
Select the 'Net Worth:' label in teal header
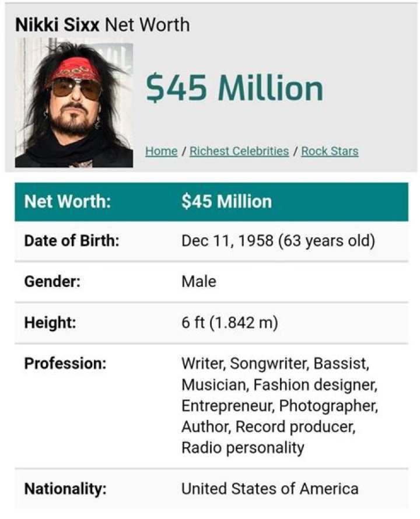coord(68,202)
